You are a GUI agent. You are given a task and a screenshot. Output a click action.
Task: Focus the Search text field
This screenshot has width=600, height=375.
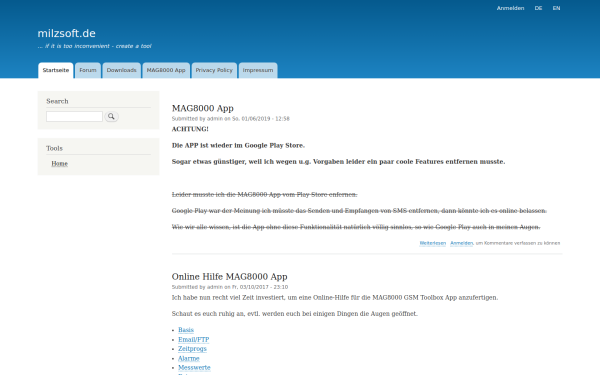coord(74,116)
